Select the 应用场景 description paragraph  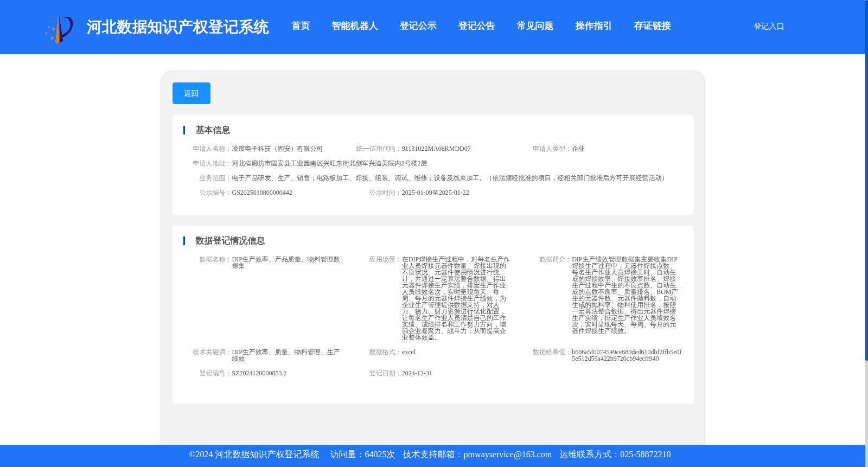tap(456, 298)
